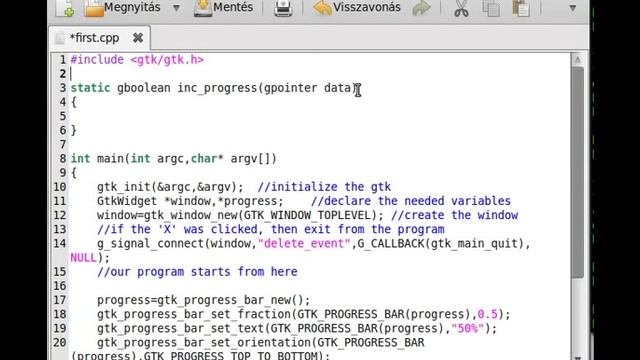Click the 0.5 value in line 18
This screenshot has height=360, width=640.
pos(487,314)
